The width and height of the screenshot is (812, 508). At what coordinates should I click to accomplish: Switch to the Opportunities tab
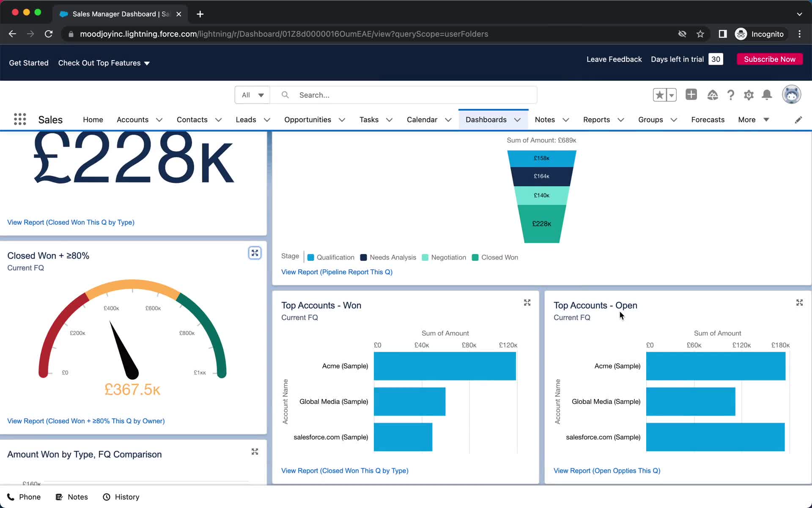coord(307,120)
